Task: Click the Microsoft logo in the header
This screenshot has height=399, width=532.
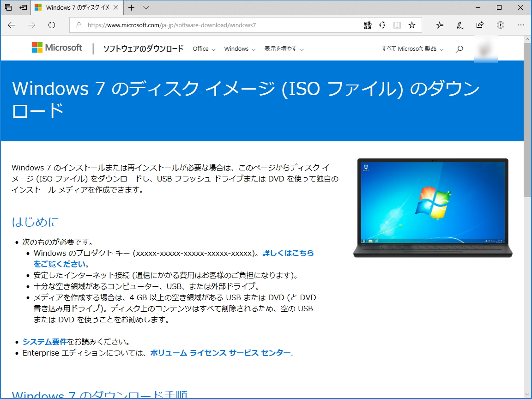Action: (x=56, y=47)
